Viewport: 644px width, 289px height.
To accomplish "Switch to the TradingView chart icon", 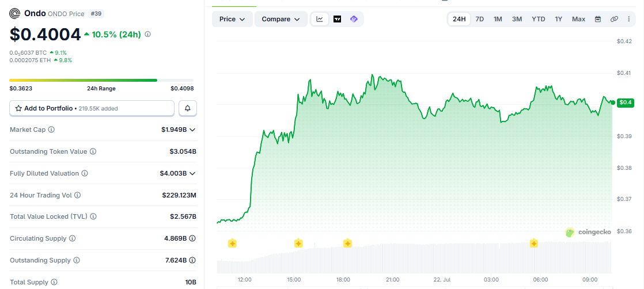I will click(337, 19).
